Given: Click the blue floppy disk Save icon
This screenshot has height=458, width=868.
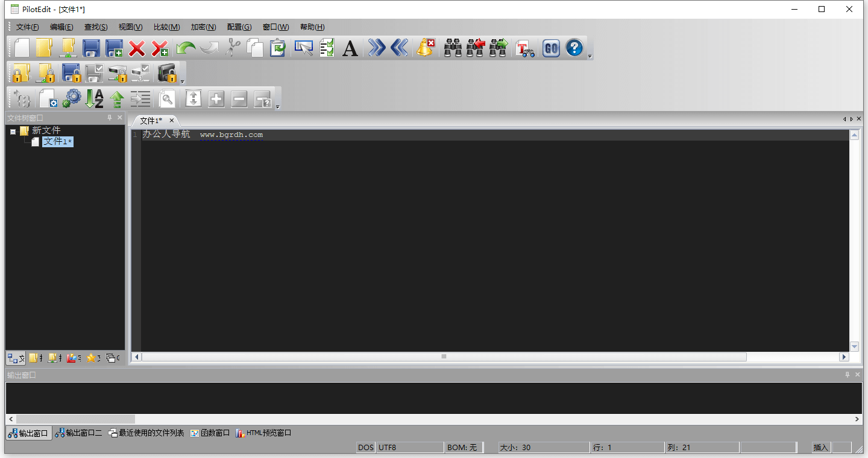Looking at the screenshot, I should coord(91,48).
